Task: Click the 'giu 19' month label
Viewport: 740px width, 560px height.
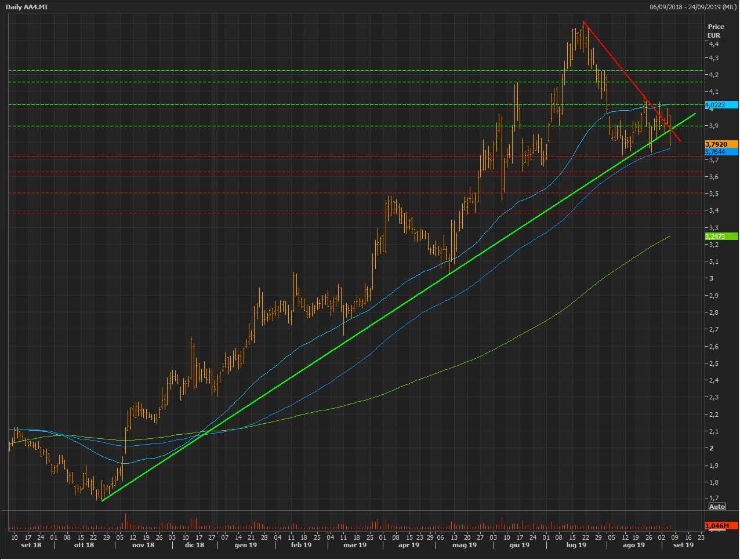Action: pos(520,545)
